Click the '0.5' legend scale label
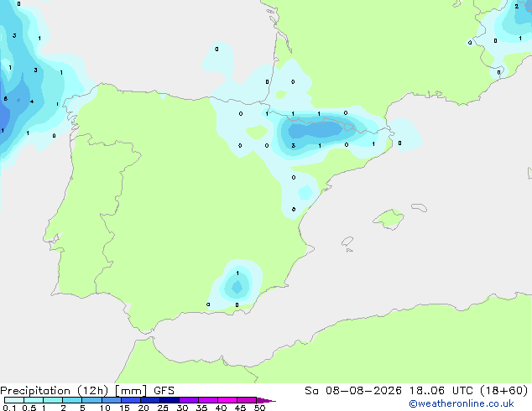Screen dimensions: 532x411 point(29,408)
